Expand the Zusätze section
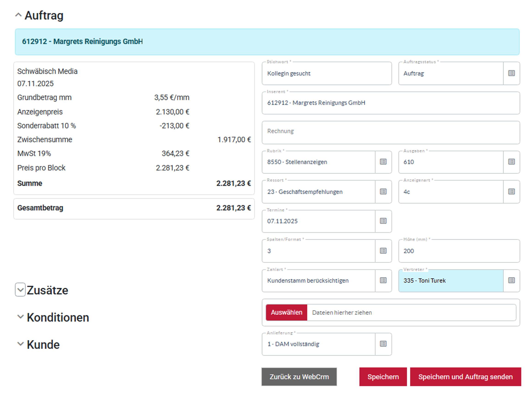This screenshot has height=396, width=532. (x=20, y=289)
